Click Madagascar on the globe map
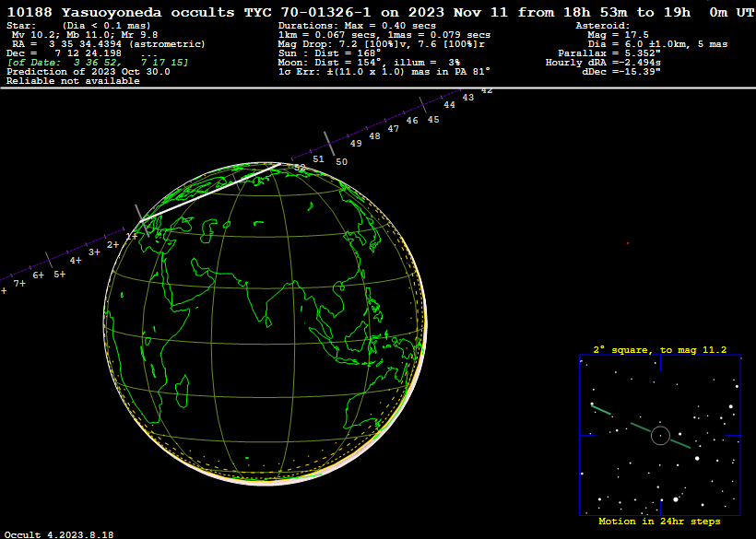Image resolution: width=756 pixels, height=539 pixels. [182, 392]
